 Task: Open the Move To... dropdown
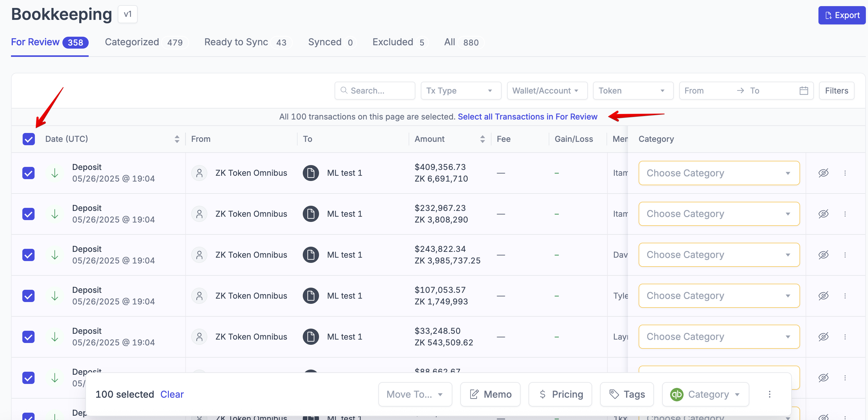click(415, 394)
